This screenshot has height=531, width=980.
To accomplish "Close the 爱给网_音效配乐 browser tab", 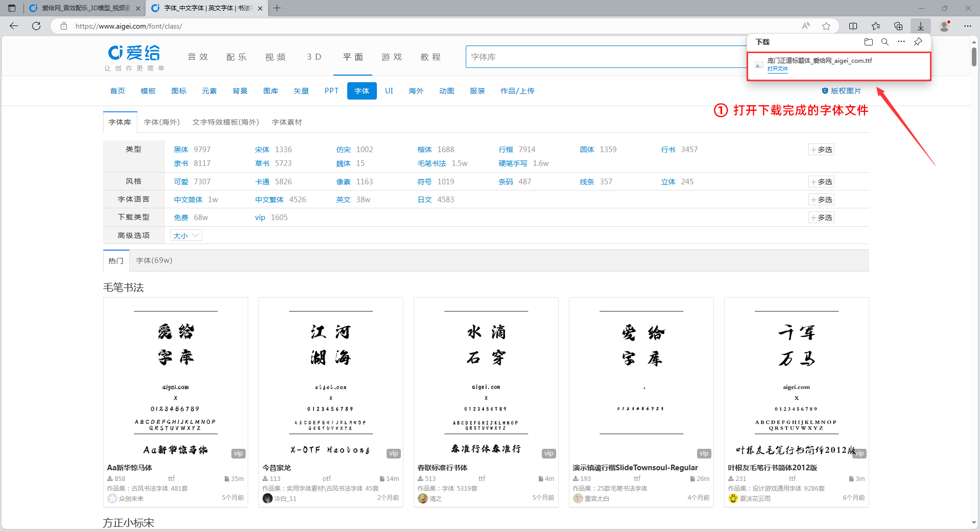I will coord(138,8).
